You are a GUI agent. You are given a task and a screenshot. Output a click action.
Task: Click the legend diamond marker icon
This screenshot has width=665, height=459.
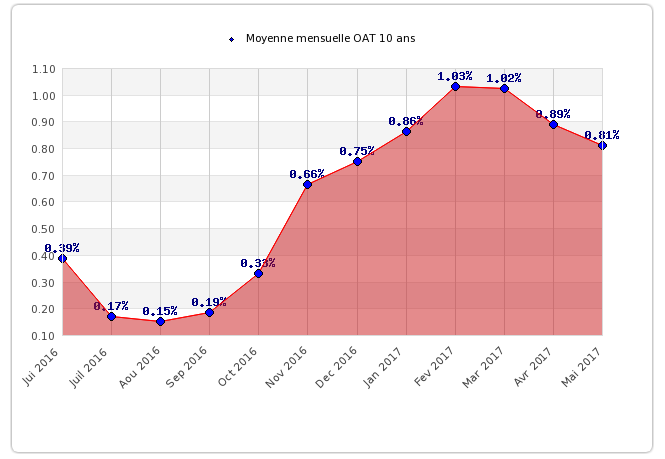[x=232, y=39]
